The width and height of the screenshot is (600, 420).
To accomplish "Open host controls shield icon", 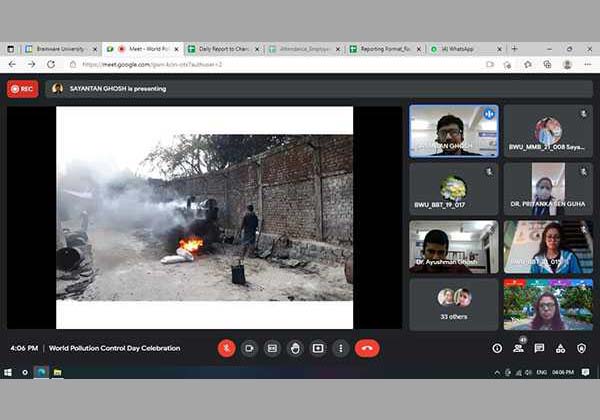I will (x=581, y=348).
